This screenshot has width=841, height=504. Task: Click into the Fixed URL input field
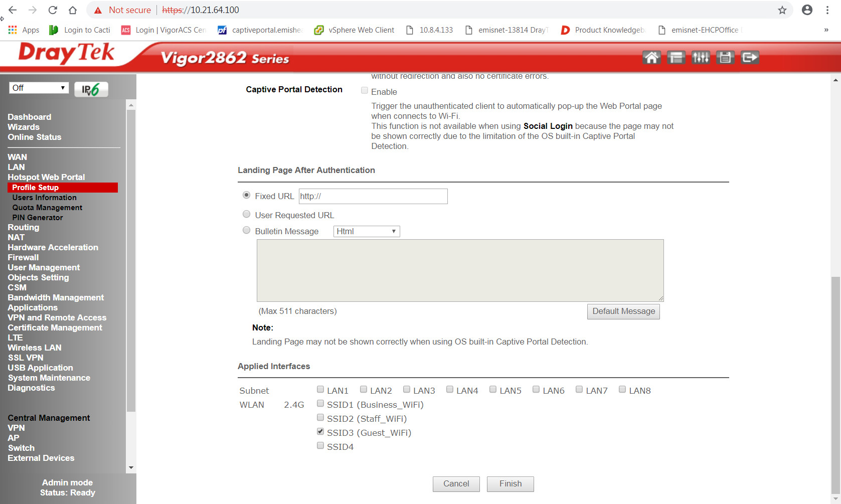pos(373,197)
